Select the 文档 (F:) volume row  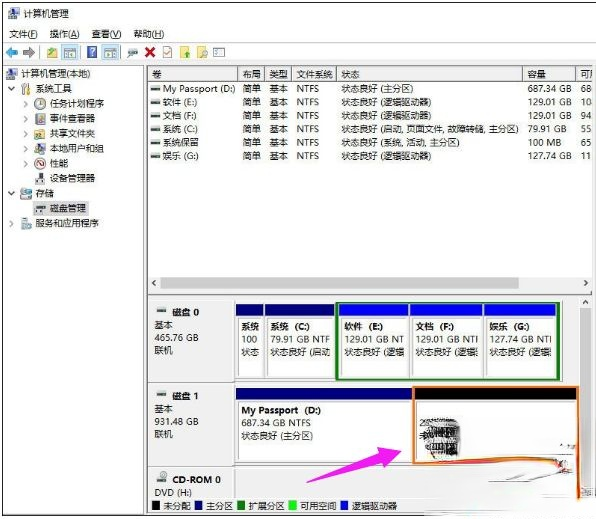click(370, 116)
